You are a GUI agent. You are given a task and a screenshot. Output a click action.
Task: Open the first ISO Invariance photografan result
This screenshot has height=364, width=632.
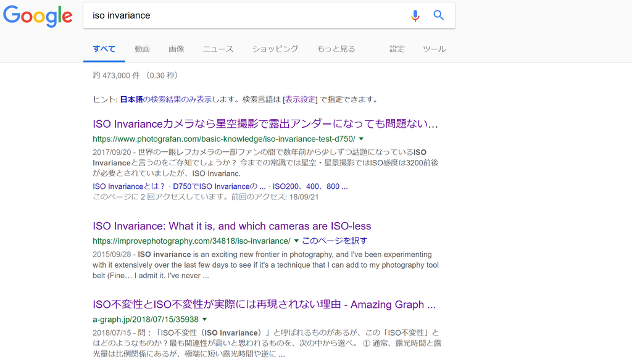[264, 123]
